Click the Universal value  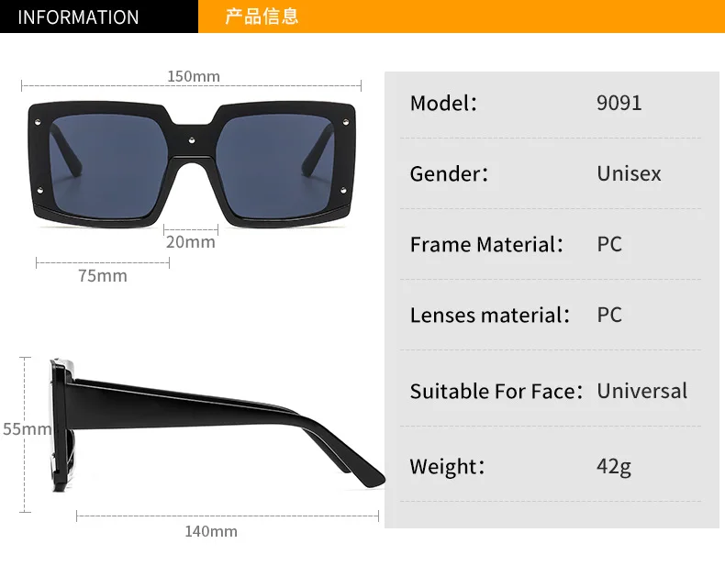[x=641, y=391]
